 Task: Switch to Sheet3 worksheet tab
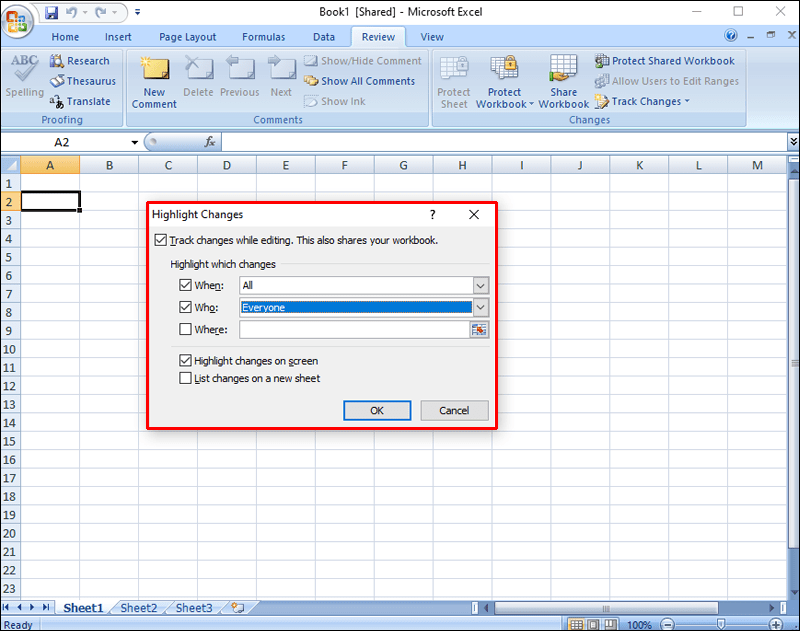point(194,608)
